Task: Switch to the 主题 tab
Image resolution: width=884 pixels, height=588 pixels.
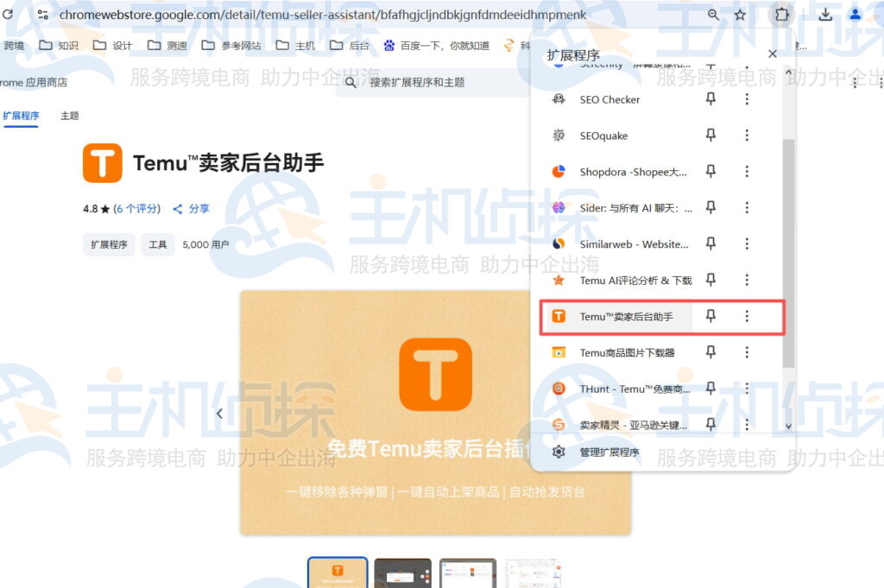Action: [68, 114]
